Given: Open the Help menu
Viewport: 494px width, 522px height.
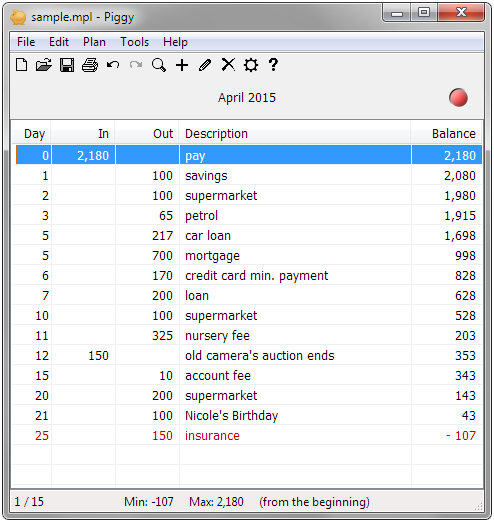Looking at the screenshot, I should (x=175, y=42).
